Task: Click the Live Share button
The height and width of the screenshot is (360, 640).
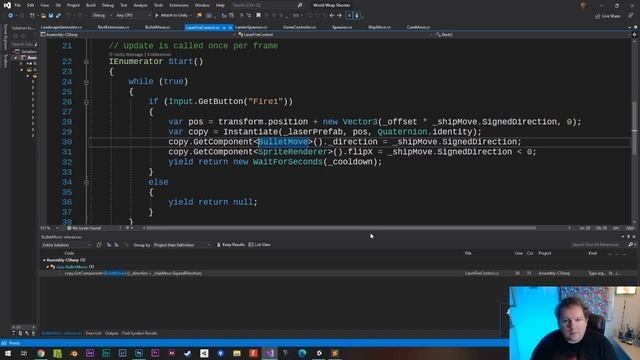Action: point(608,16)
